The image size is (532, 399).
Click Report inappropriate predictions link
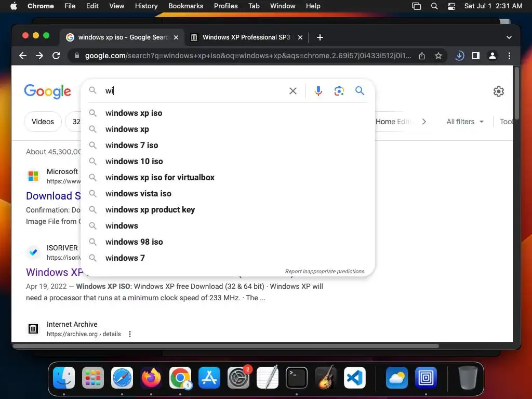[324, 271]
